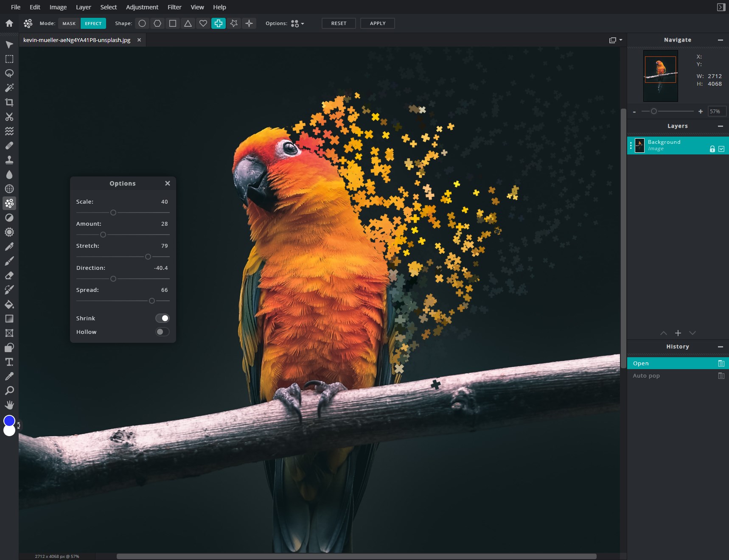
Task: Choose the heart dispersion shape
Action: (203, 23)
